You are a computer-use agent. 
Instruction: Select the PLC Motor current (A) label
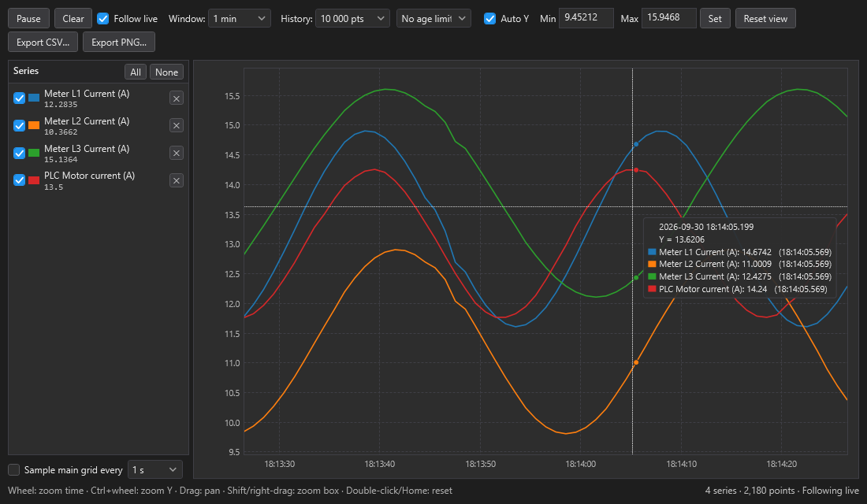click(x=90, y=175)
